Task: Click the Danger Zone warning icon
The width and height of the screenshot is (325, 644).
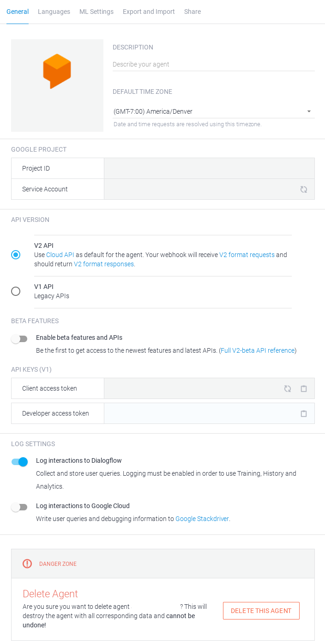Action: [x=27, y=564]
